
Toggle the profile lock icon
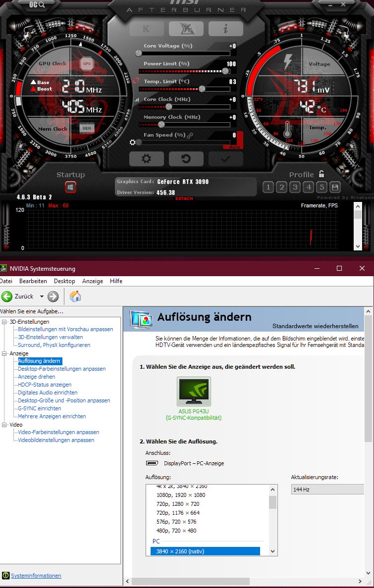321,174
